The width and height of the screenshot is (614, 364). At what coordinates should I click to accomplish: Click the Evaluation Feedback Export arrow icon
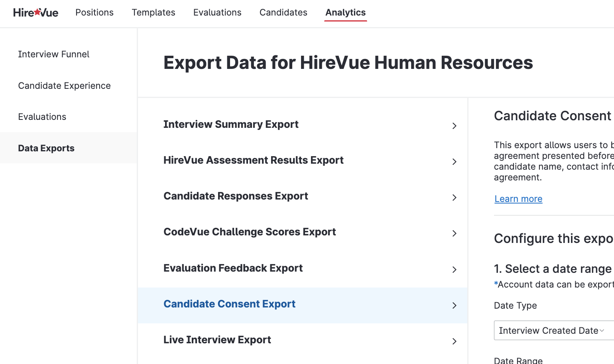pos(454,270)
